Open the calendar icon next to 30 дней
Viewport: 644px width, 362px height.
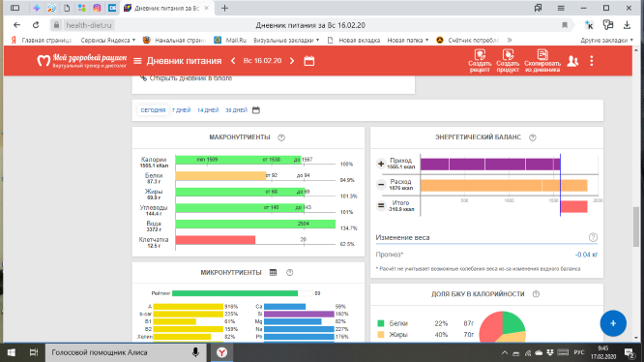256,110
